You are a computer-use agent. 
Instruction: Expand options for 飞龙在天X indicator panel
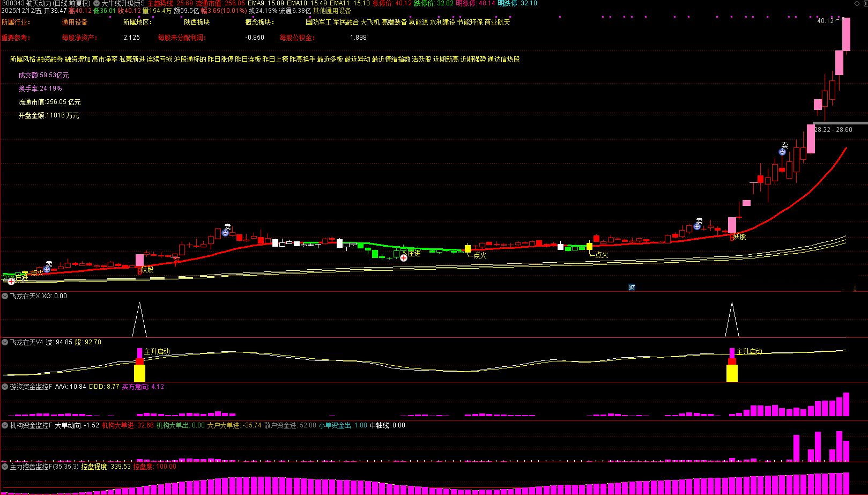click(x=5, y=296)
